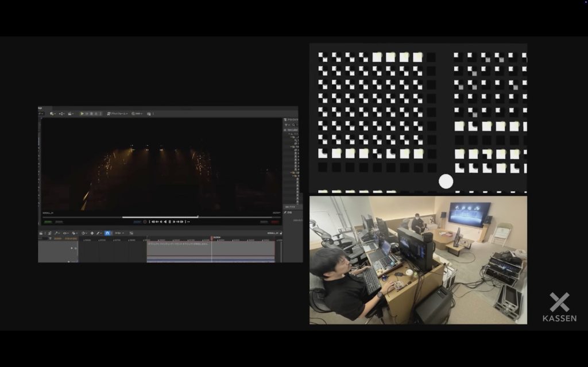Click the red end-frame field under the viewport

(275, 222)
